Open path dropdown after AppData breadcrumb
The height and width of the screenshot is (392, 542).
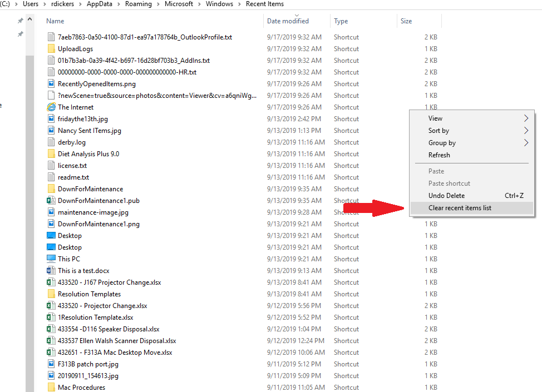(x=119, y=4)
